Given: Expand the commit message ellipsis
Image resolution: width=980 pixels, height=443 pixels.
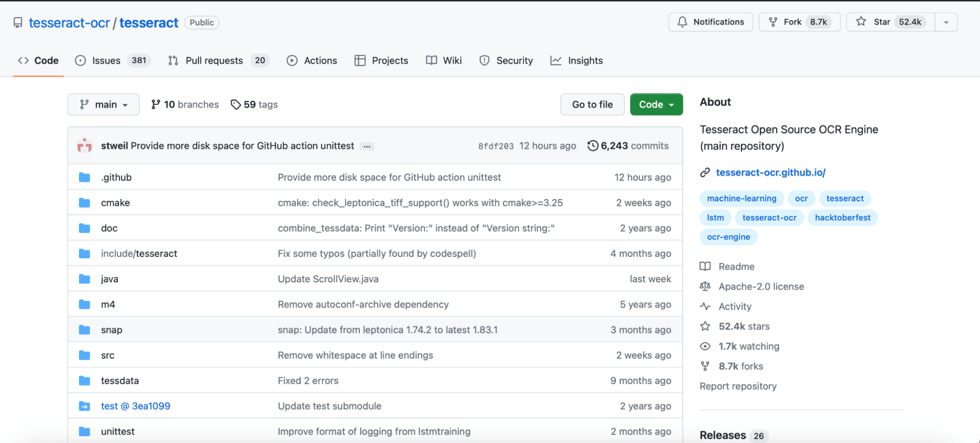Looking at the screenshot, I should click(367, 146).
